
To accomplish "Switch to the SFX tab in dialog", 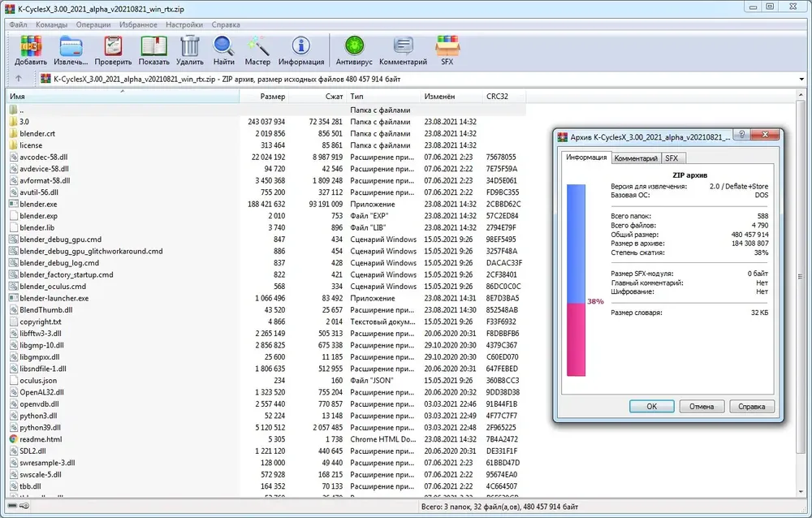I will click(x=672, y=158).
